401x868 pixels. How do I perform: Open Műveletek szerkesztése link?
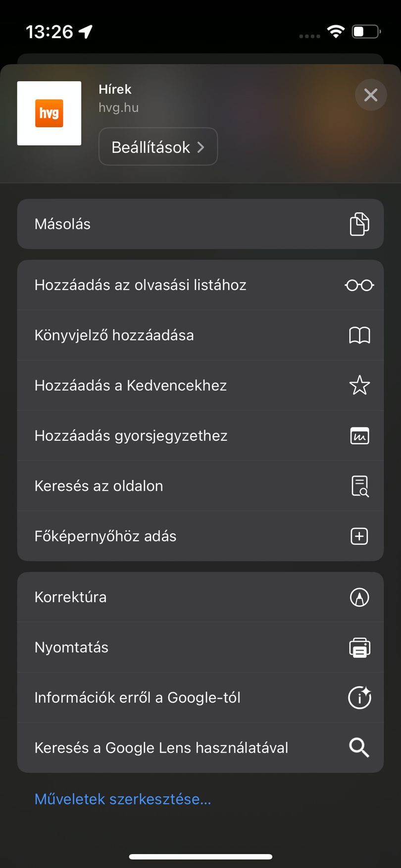pyautogui.click(x=123, y=799)
